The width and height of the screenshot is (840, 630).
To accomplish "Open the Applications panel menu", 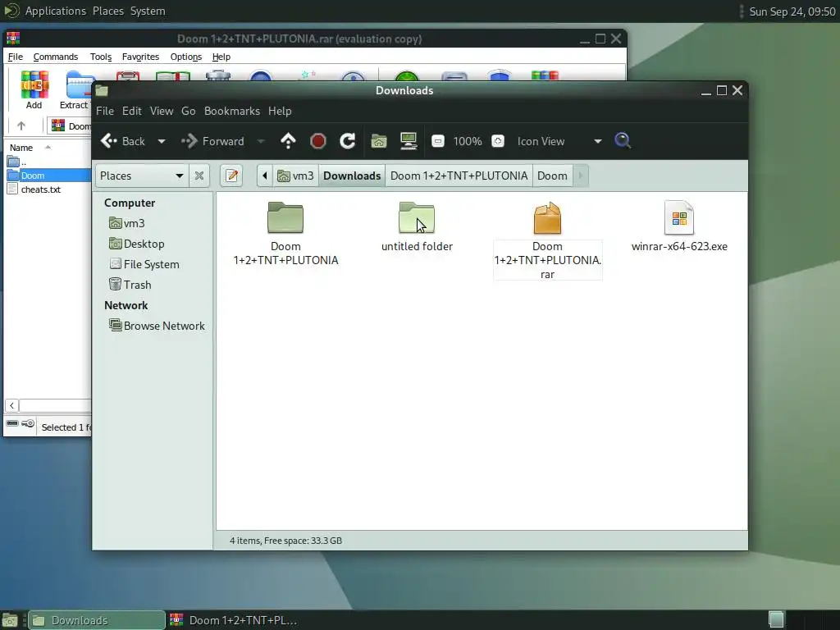I will click(x=55, y=11).
